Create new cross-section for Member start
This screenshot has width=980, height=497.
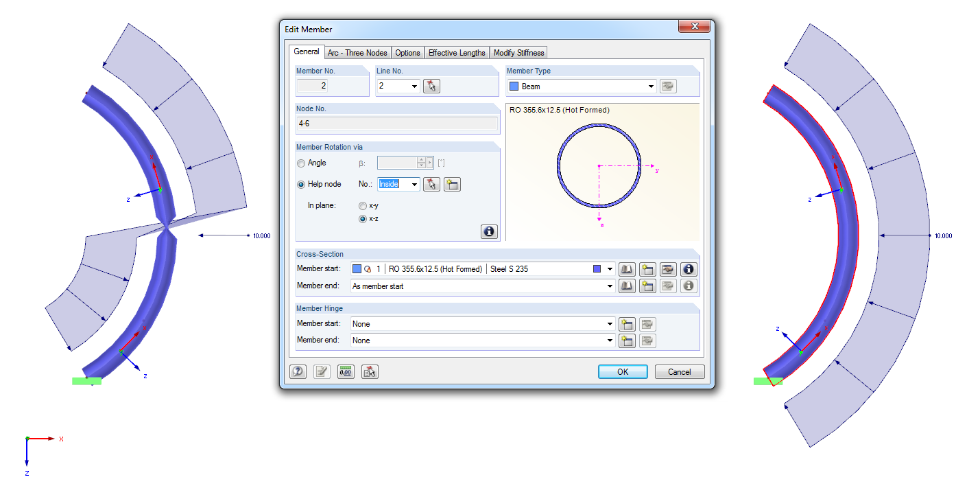(647, 269)
